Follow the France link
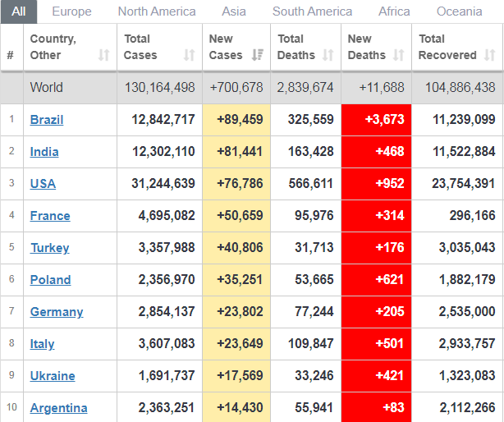The width and height of the screenshot is (504, 422). pyautogui.click(x=50, y=216)
